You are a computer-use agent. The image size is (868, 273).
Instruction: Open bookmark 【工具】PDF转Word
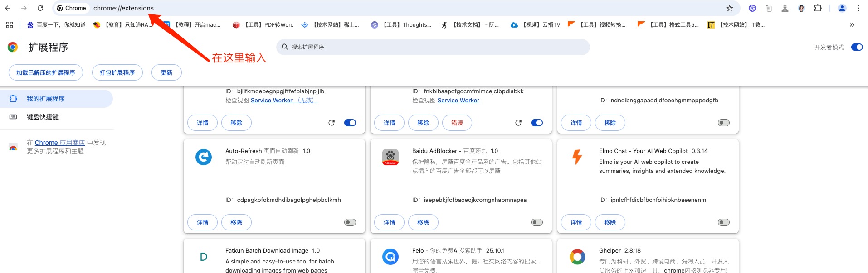click(x=263, y=25)
